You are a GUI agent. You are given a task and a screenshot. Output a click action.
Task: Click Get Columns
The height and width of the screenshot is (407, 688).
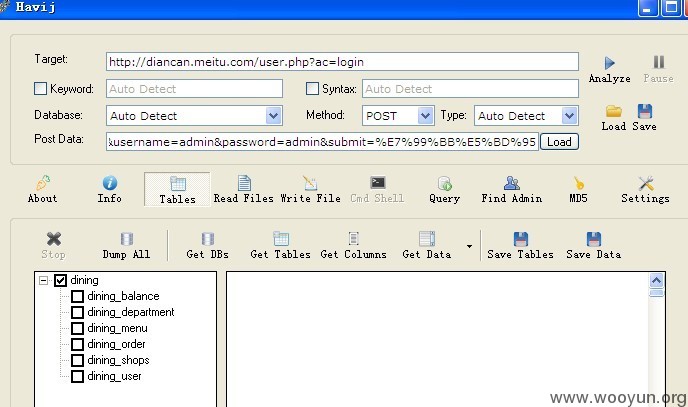coord(354,246)
